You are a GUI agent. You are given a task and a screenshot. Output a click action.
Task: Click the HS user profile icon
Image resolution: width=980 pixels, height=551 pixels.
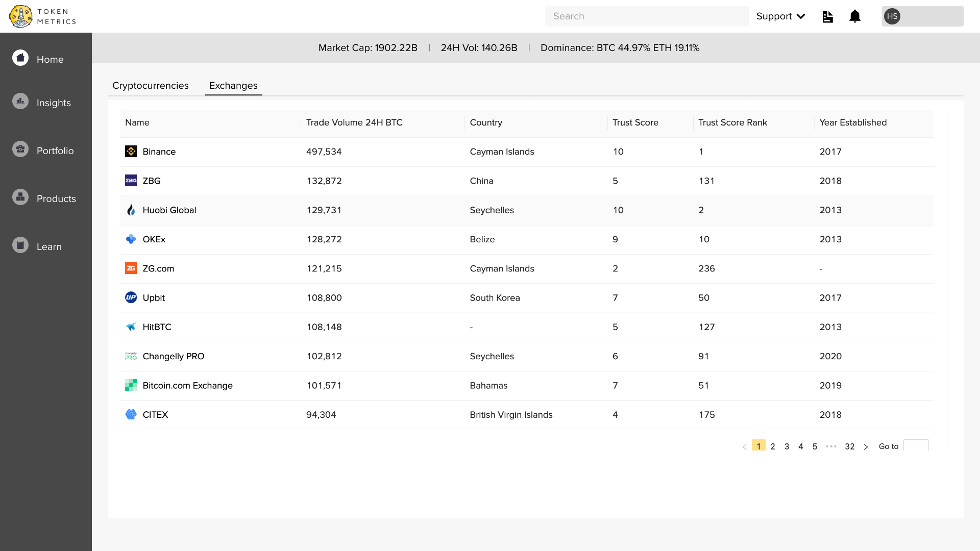point(892,16)
